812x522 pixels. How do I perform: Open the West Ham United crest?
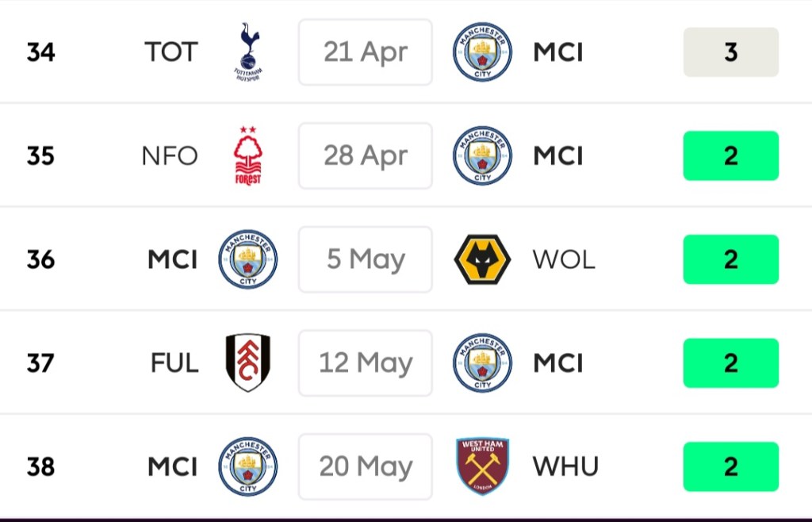coord(482,466)
